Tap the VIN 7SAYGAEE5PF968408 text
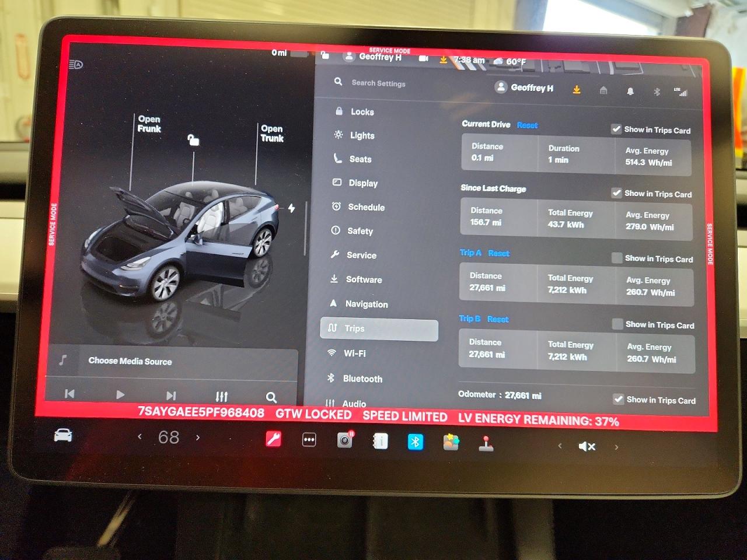The image size is (747, 560). click(x=201, y=412)
